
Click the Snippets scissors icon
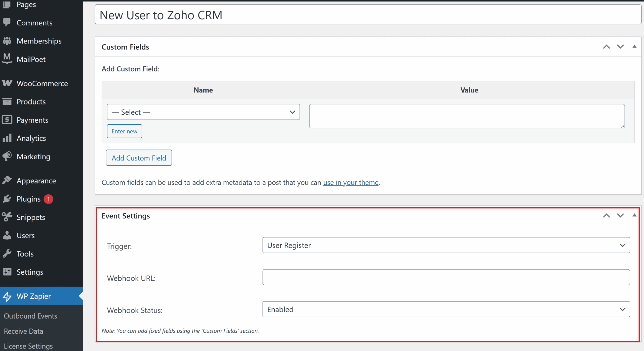[7, 217]
